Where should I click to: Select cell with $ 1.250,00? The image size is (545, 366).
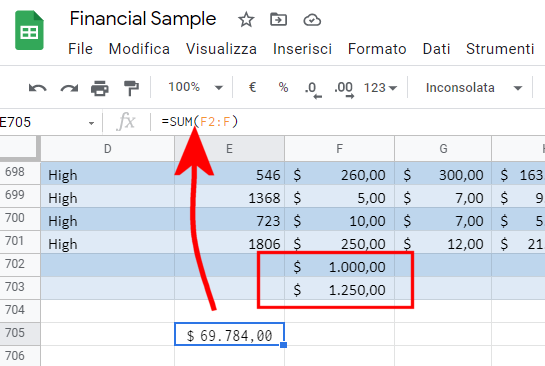(340, 288)
